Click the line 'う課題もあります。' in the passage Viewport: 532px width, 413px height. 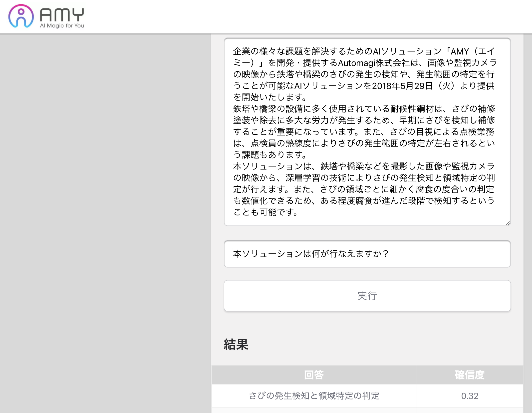click(x=270, y=155)
